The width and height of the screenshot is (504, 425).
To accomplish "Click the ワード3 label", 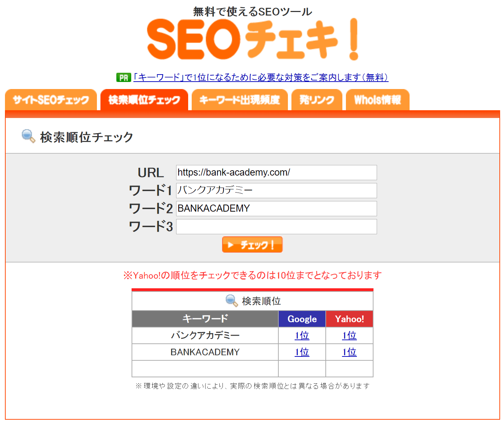I will click(151, 226).
